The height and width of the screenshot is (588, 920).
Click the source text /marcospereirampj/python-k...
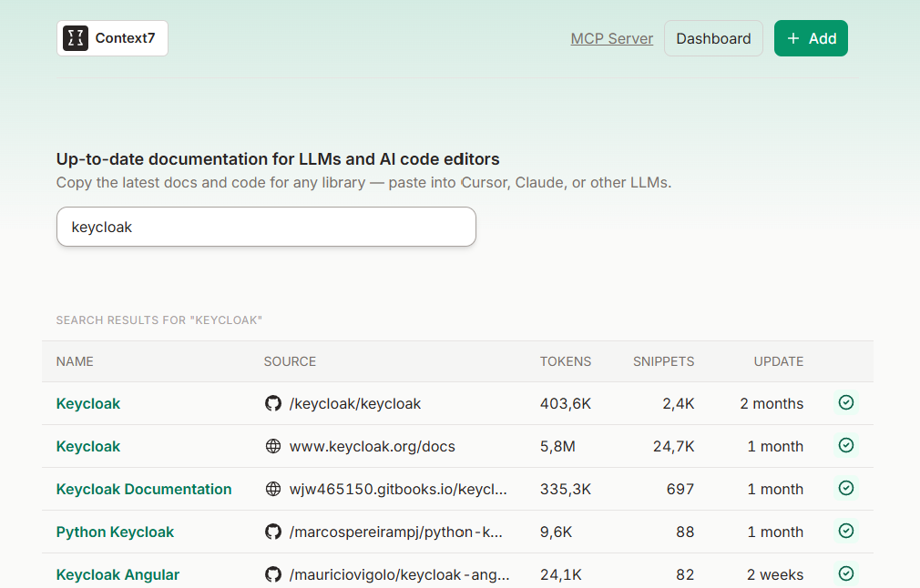[x=396, y=532]
